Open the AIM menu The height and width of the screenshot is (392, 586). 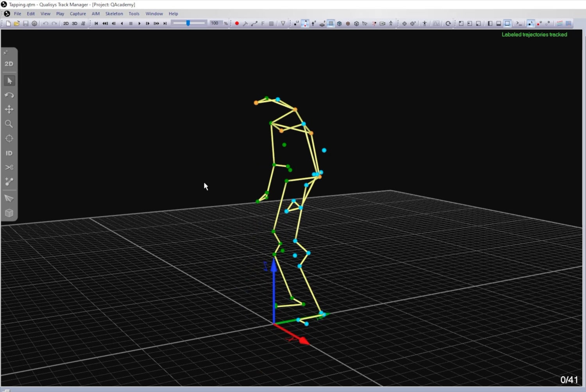tap(96, 14)
